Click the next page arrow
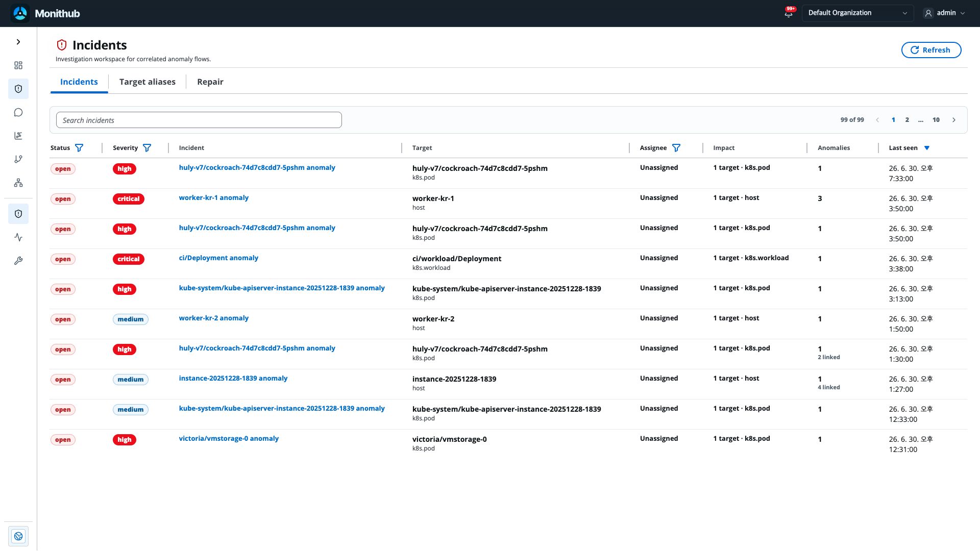The image size is (980, 551). point(954,120)
